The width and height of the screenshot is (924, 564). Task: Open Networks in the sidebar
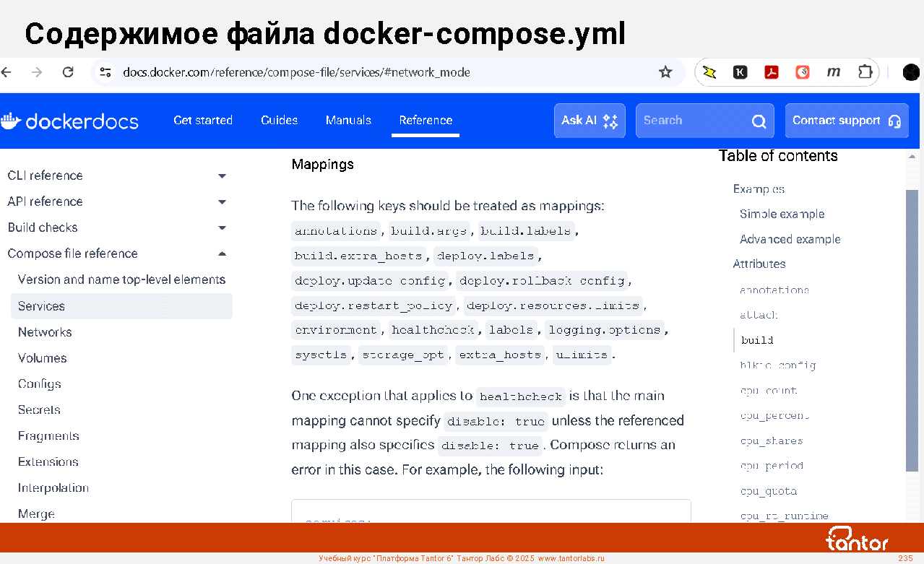point(45,332)
